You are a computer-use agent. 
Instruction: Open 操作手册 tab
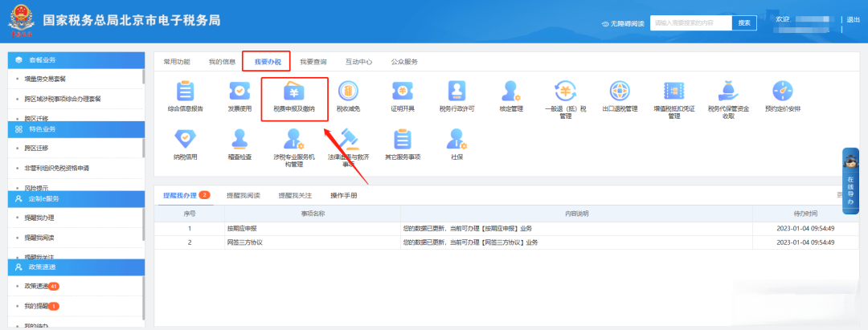point(343,196)
